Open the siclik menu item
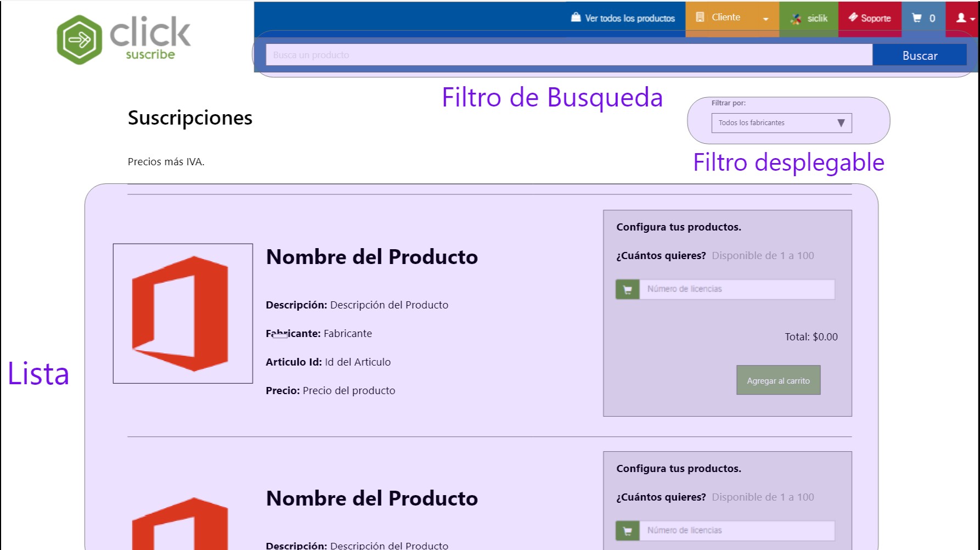The image size is (980, 550). [809, 18]
